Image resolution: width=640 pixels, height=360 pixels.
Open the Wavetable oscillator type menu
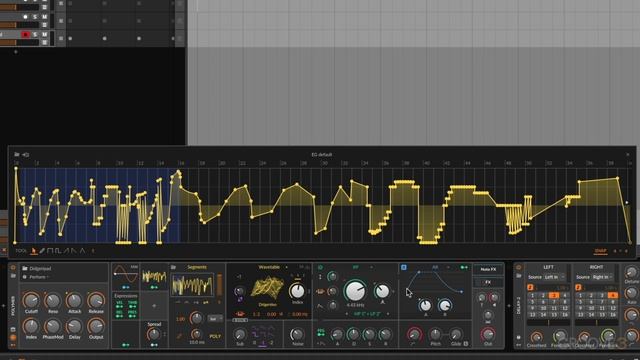271,267
